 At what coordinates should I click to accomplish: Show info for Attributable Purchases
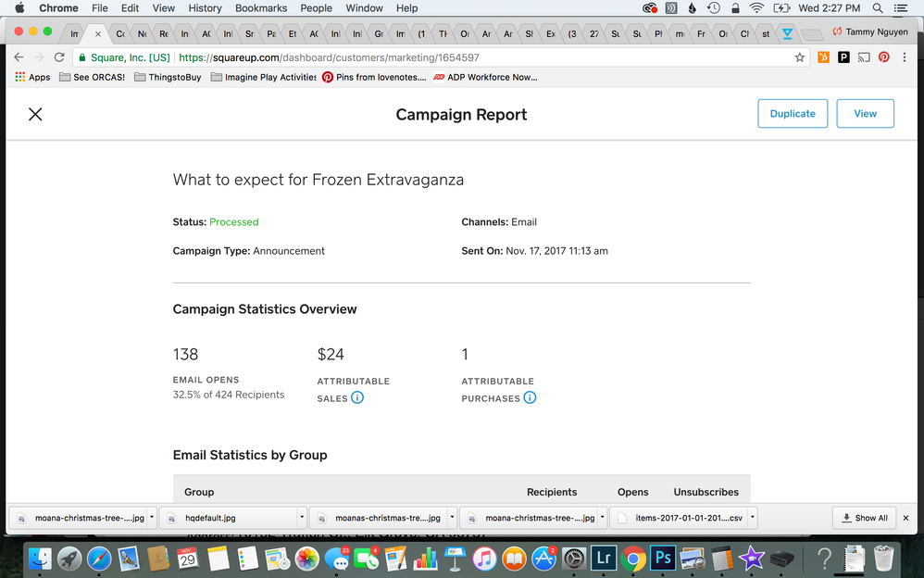click(530, 398)
